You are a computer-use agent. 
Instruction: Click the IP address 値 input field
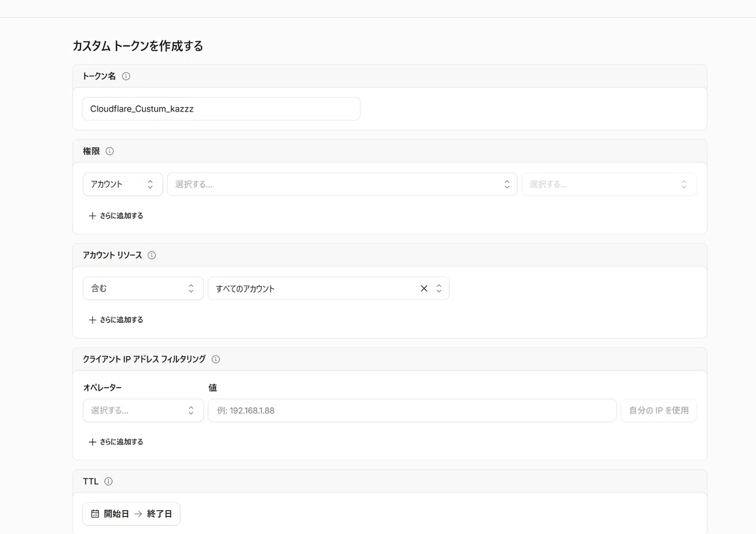[412, 410]
